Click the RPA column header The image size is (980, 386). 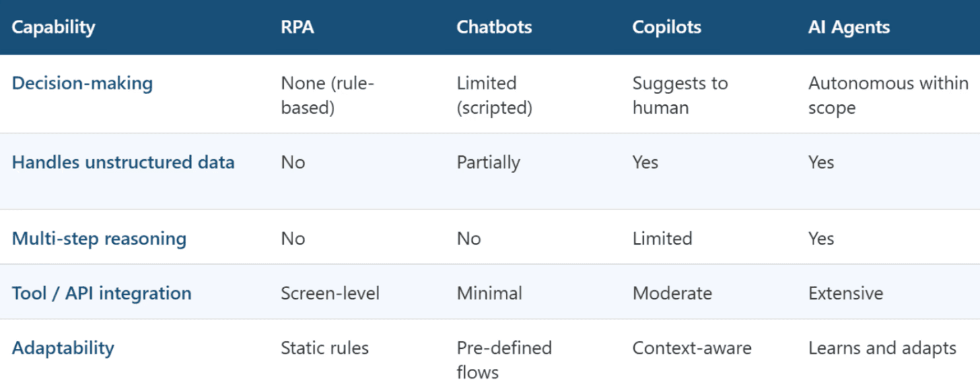pyautogui.click(x=297, y=28)
